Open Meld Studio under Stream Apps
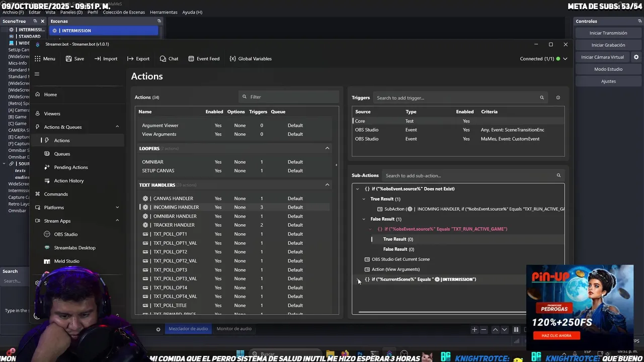This screenshot has height=362, width=644. (66, 261)
